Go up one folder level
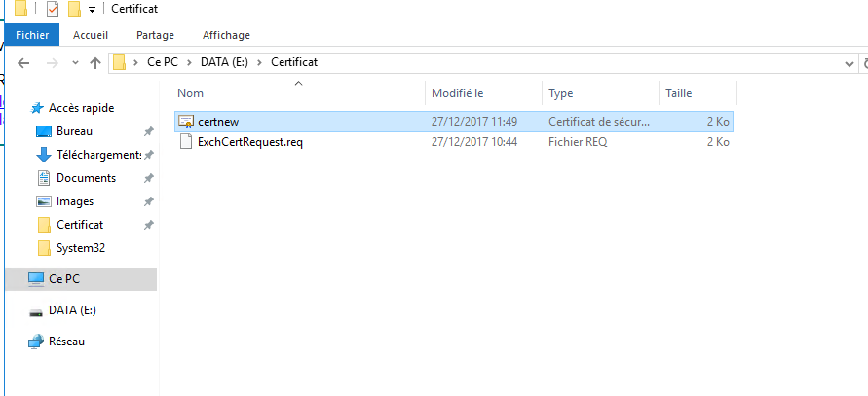The width and height of the screenshot is (868, 396). coord(95,63)
